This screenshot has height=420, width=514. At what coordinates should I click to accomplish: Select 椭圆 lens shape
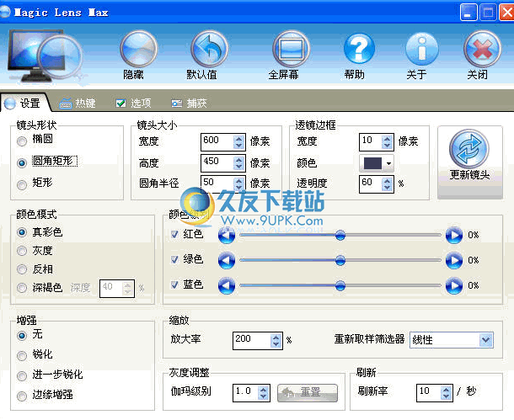[22, 141]
